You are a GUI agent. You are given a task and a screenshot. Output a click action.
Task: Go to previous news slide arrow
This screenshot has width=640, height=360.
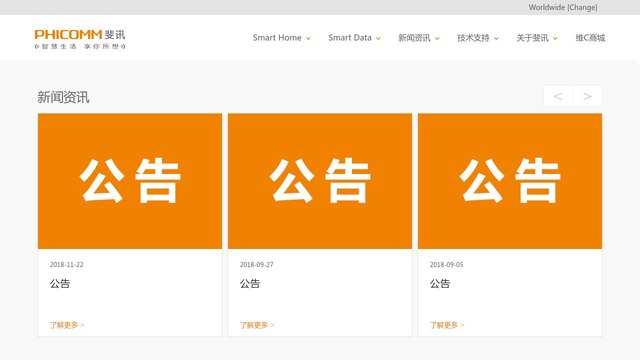click(558, 96)
